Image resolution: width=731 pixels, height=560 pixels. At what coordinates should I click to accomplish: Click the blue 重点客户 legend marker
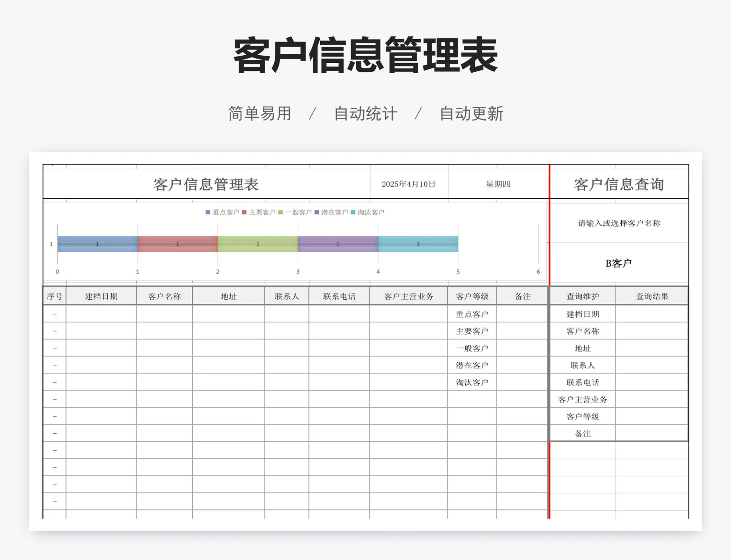coord(208,212)
